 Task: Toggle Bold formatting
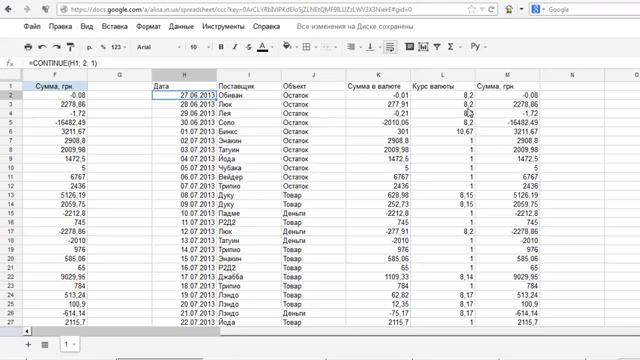(x=221, y=47)
